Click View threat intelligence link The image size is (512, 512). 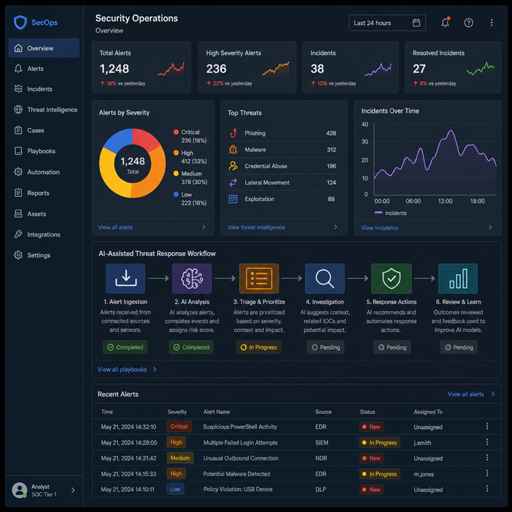pos(256,227)
